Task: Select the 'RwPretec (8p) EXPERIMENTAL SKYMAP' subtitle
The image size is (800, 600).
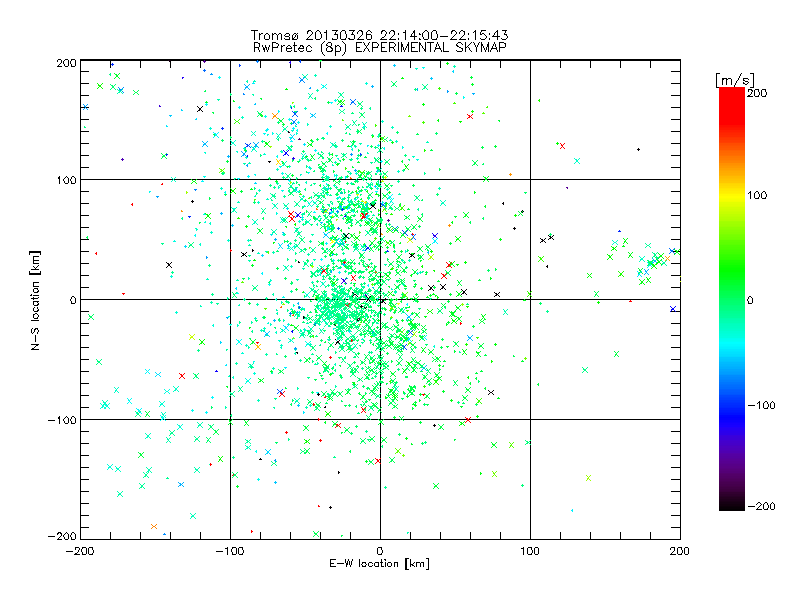Action: pyautogui.click(x=380, y=47)
